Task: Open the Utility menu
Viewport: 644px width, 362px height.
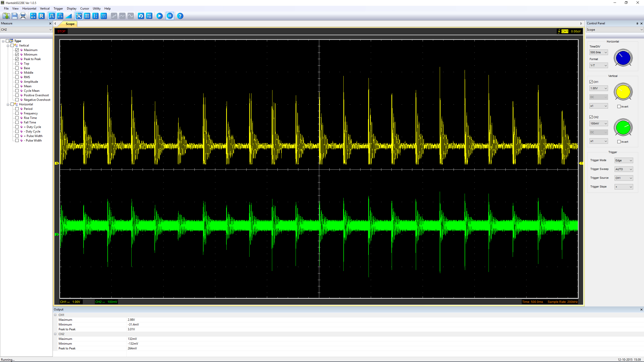Action: 97,9
